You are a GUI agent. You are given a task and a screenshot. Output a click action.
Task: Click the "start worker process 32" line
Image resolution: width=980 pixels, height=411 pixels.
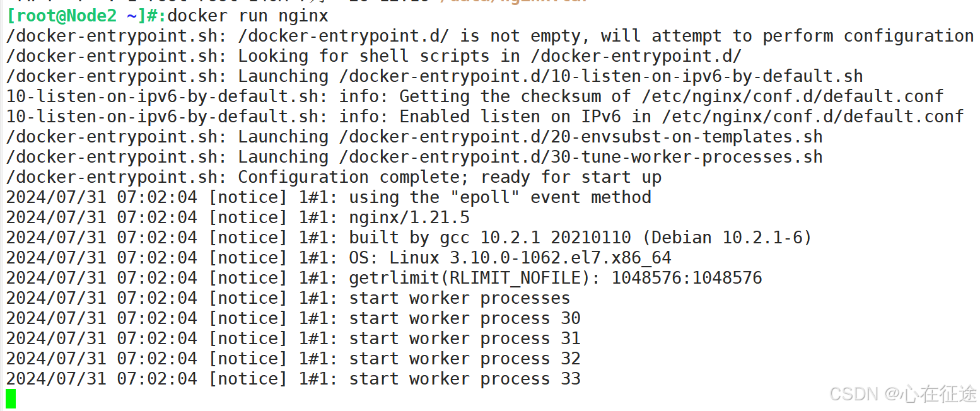(293, 359)
